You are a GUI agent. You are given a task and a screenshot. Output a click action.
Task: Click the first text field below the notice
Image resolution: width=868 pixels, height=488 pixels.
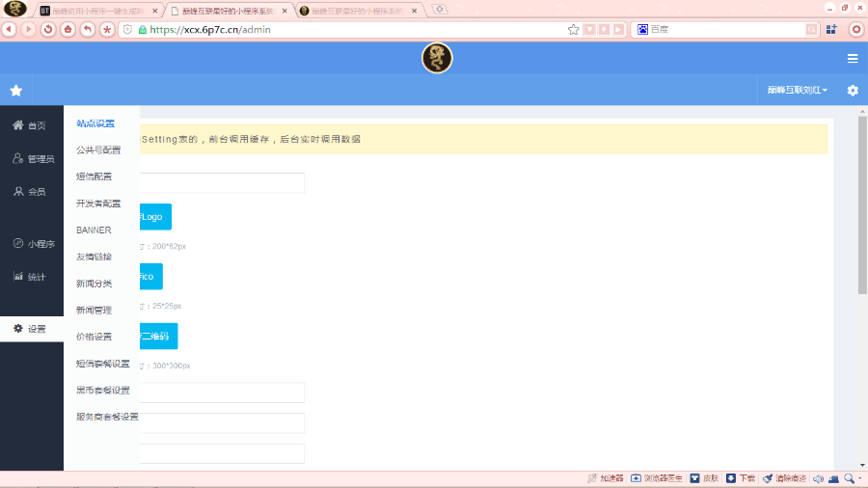[x=222, y=182]
